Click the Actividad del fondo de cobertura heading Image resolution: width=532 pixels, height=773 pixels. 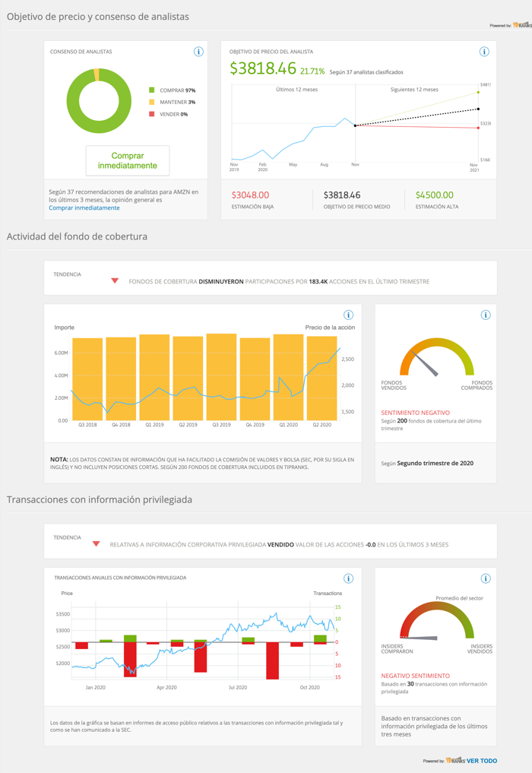[x=77, y=236]
